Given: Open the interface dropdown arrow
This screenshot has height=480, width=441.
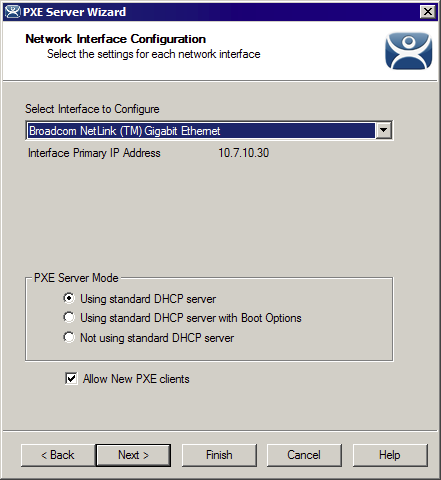Looking at the screenshot, I should coord(383,130).
